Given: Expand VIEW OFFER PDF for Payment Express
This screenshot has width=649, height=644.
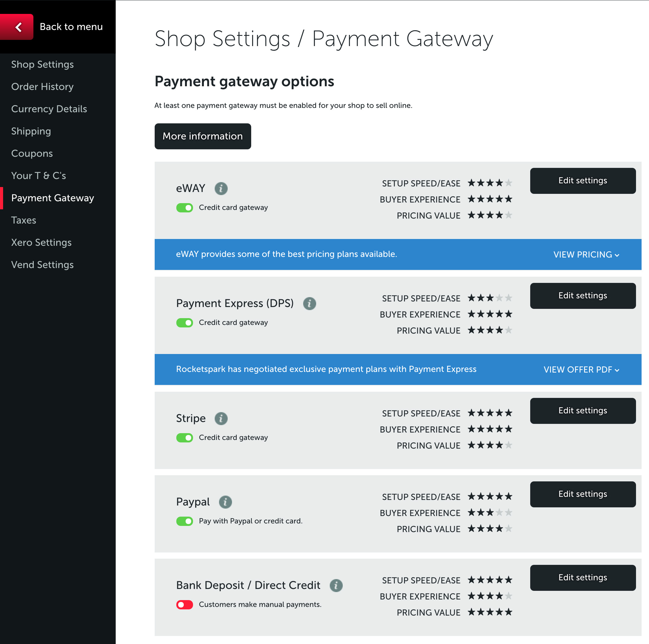Looking at the screenshot, I should tap(582, 370).
